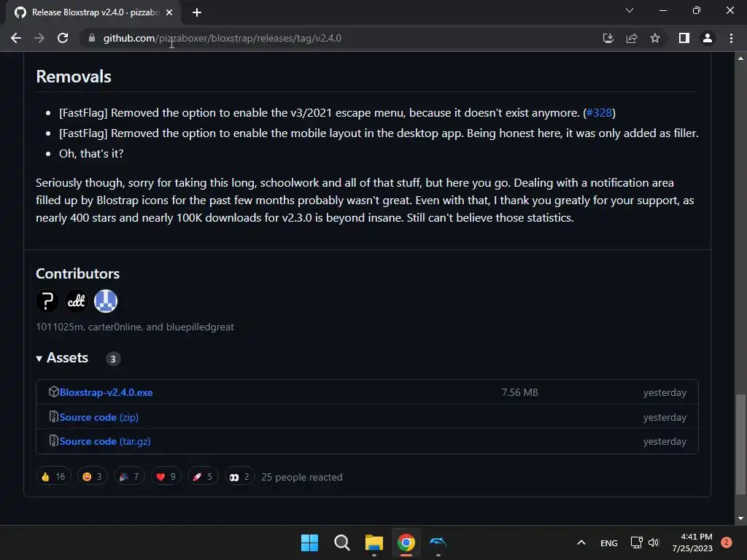The image size is (747, 560).
Task: Click the browser forward arrow
Action: tap(39, 38)
